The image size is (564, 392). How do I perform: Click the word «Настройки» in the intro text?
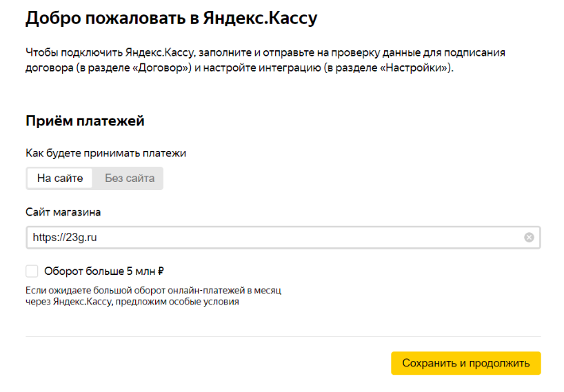pos(414,68)
